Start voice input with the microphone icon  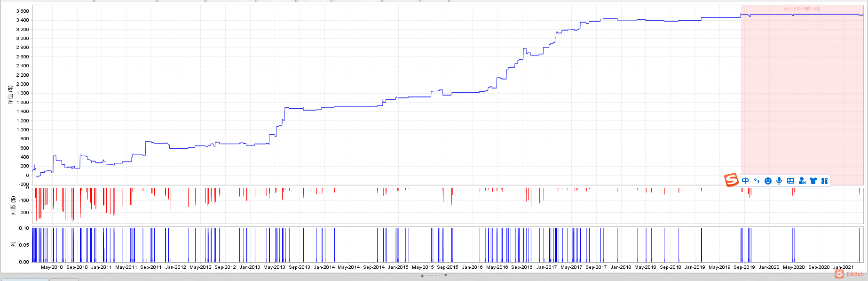pos(779,181)
